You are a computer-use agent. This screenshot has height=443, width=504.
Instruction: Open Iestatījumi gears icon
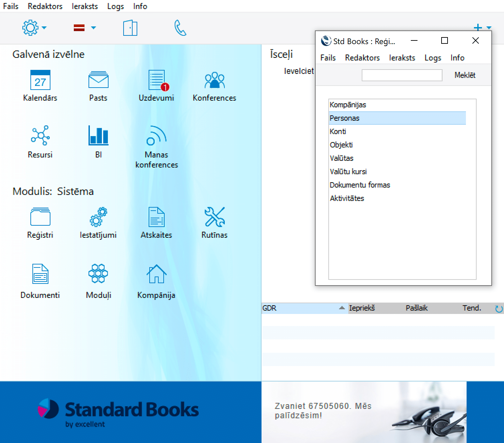(98, 217)
